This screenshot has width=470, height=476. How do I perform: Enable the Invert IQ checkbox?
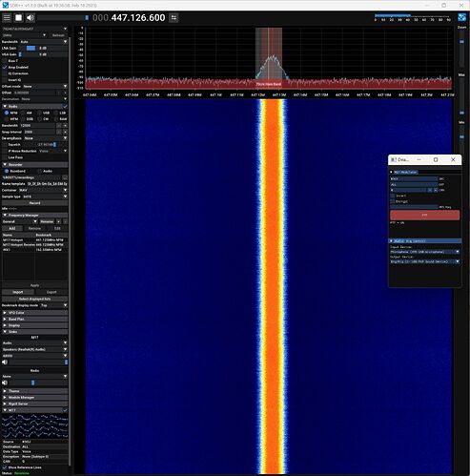pos(5,80)
